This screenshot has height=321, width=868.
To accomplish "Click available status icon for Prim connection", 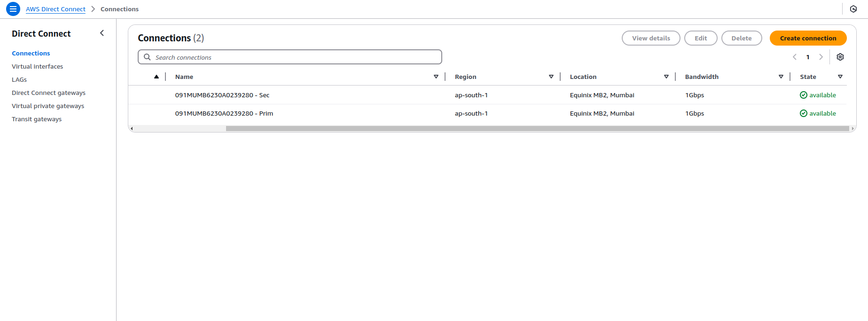I will 804,113.
